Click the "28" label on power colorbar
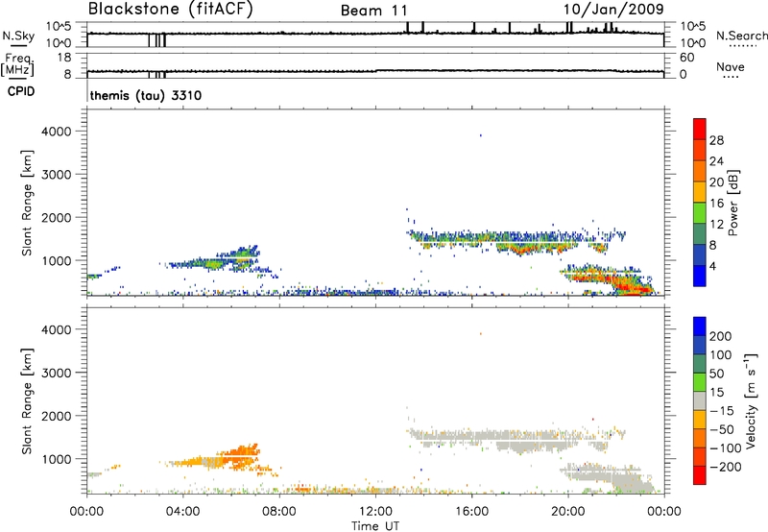 point(716,140)
